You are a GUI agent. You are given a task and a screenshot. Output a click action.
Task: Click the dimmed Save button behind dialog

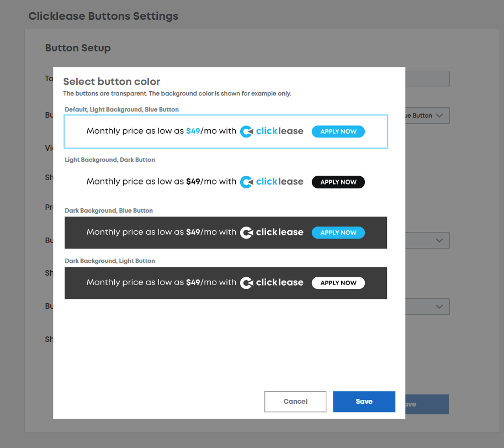coord(427,404)
